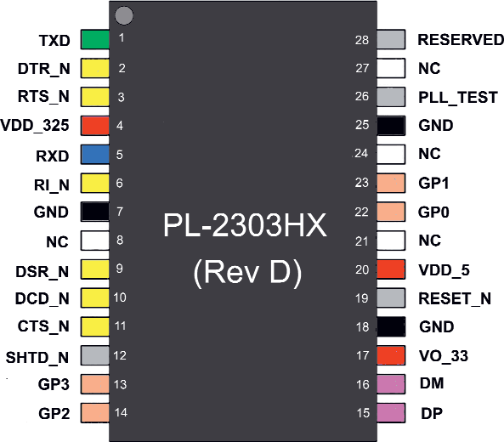
Task: Click the pin 1 indicator dot on chip
Action: [x=124, y=15]
